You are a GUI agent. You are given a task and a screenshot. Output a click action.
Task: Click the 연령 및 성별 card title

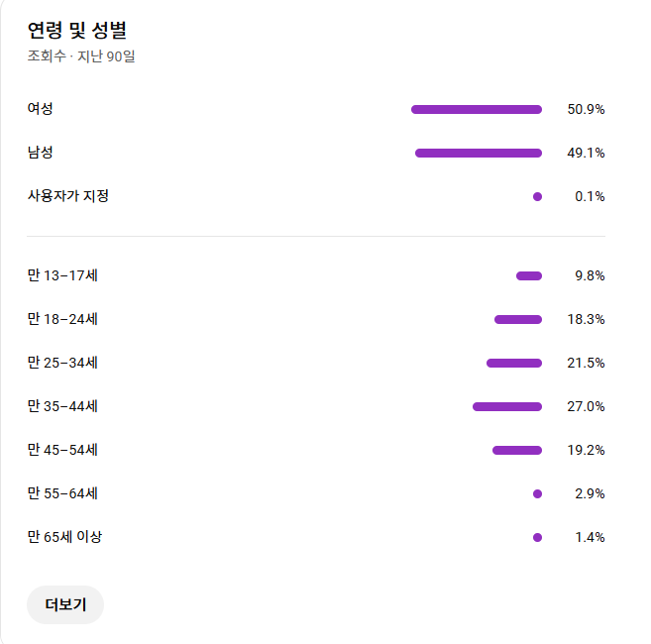pyautogui.click(x=77, y=31)
